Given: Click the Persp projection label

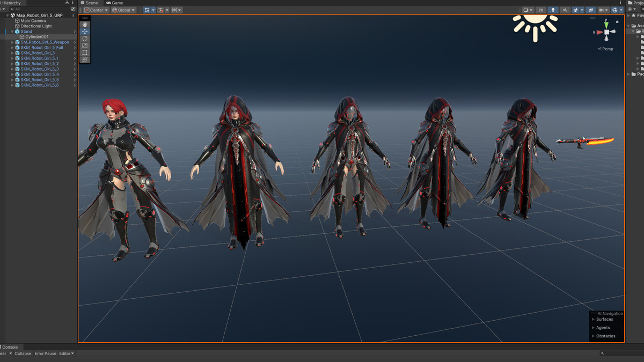Looking at the screenshot, I should click(605, 49).
